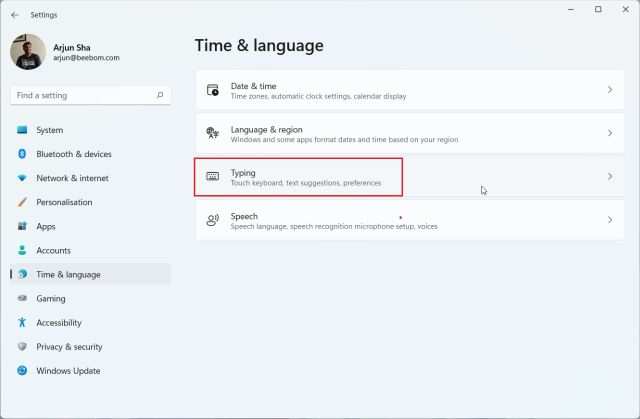This screenshot has height=419, width=640.
Task: Click the Accessibility figure icon
Action: click(x=22, y=322)
